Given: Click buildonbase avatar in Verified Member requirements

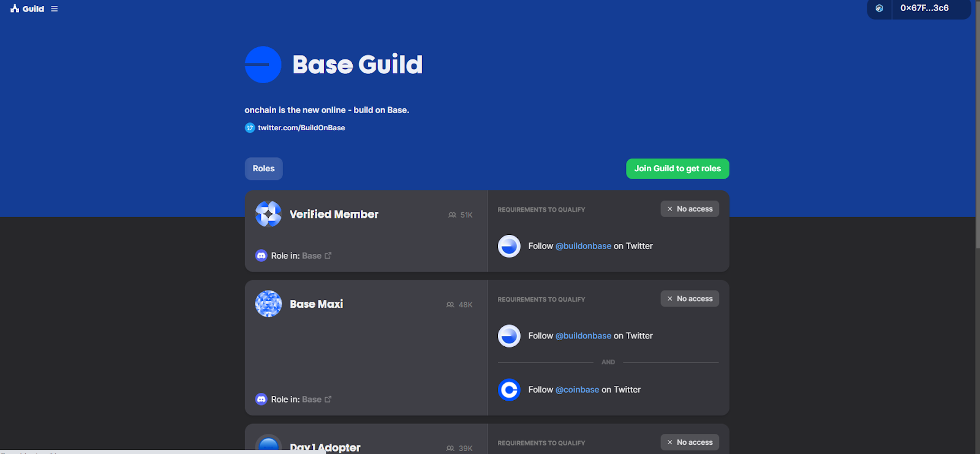Looking at the screenshot, I should (x=509, y=246).
